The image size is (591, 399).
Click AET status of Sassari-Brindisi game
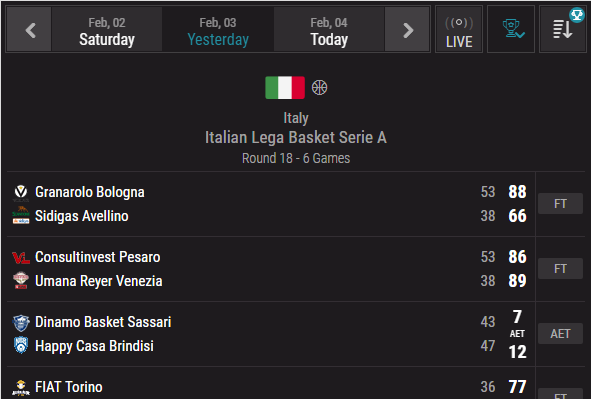pyautogui.click(x=560, y=333)
